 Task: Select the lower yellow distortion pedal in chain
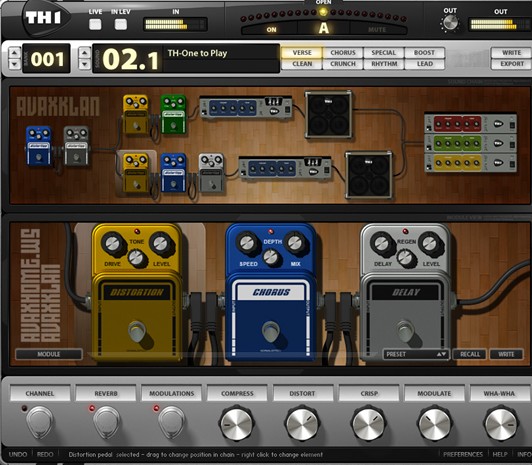coord(136,173)
